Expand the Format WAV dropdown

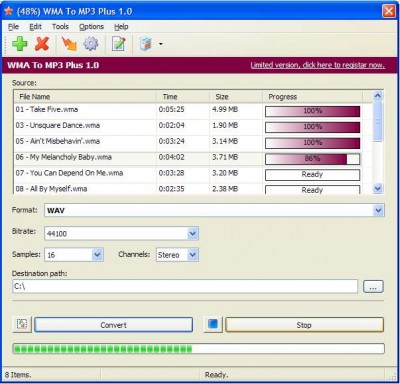point(378,210)
